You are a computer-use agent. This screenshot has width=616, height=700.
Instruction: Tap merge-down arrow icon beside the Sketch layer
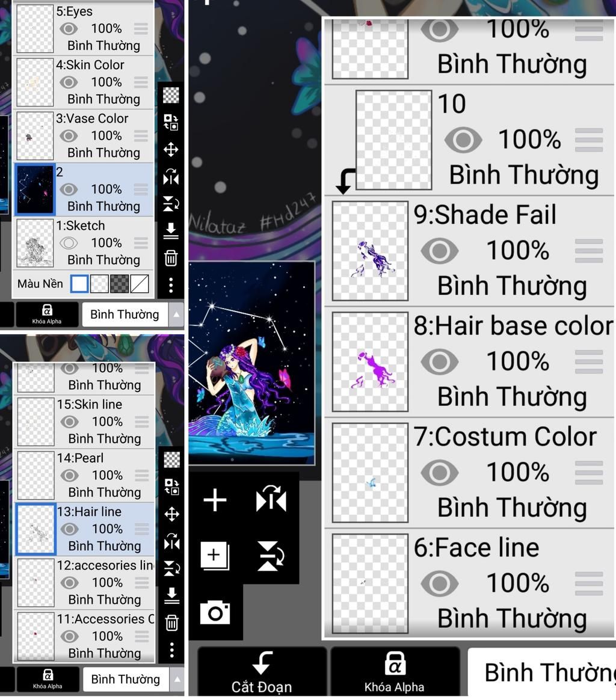pyautogui.click(x=171, y=232)
